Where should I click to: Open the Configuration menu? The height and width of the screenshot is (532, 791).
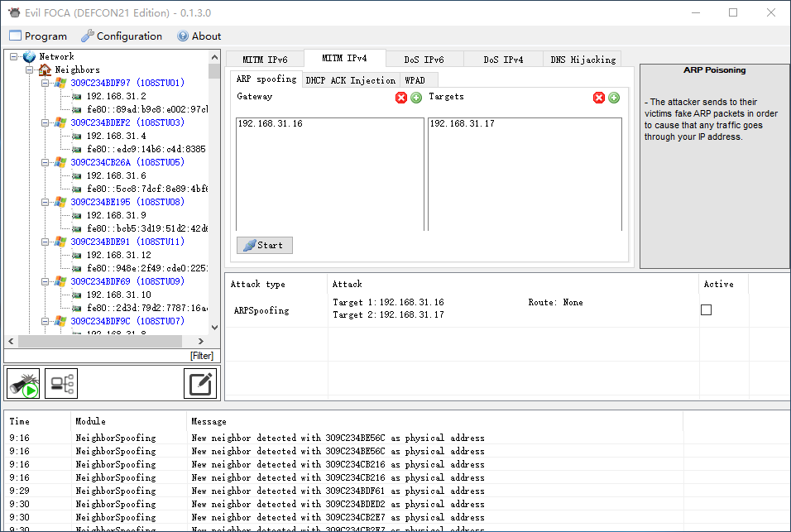[x=122, y=36]
